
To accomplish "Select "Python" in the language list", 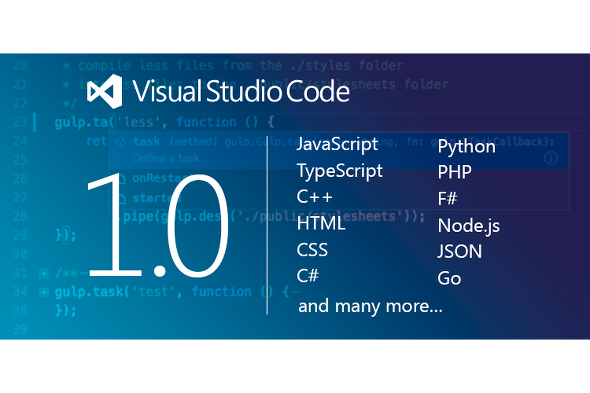I will (467, 147).
